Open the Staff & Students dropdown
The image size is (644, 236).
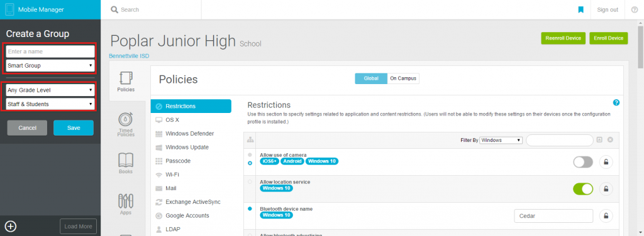50,104
